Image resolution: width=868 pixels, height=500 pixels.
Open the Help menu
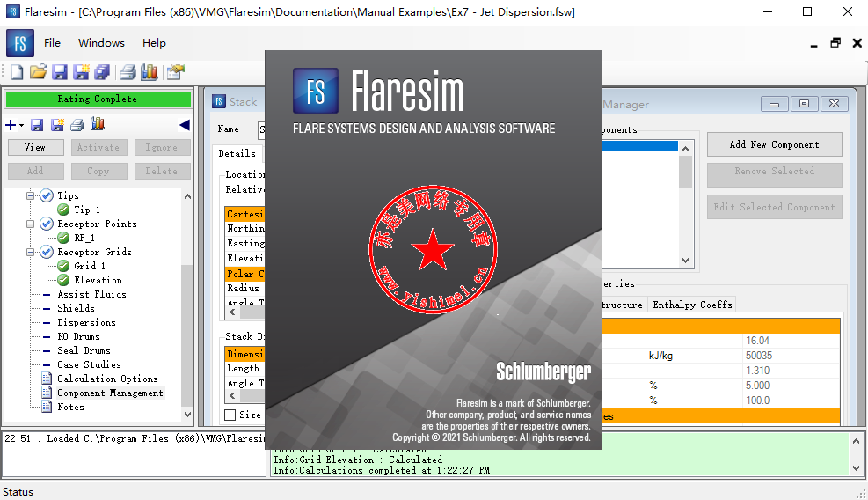154,42
